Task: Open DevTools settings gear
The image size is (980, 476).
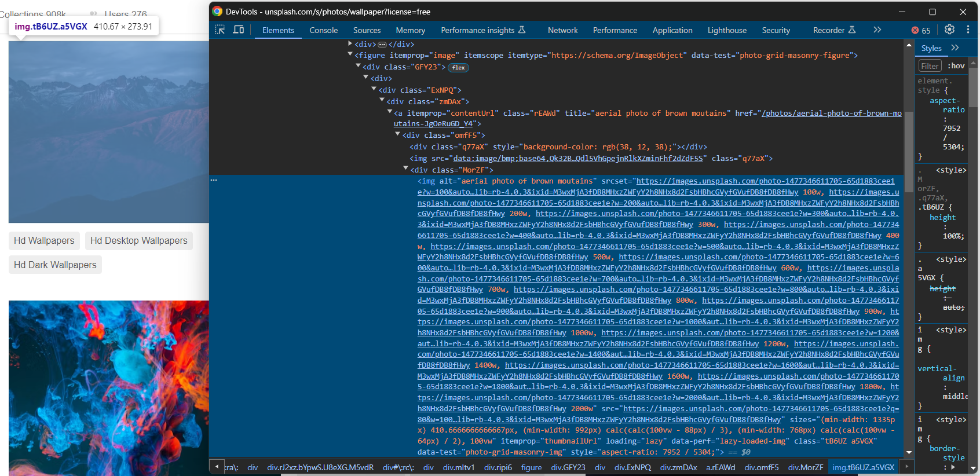Action: pos(949,30)
